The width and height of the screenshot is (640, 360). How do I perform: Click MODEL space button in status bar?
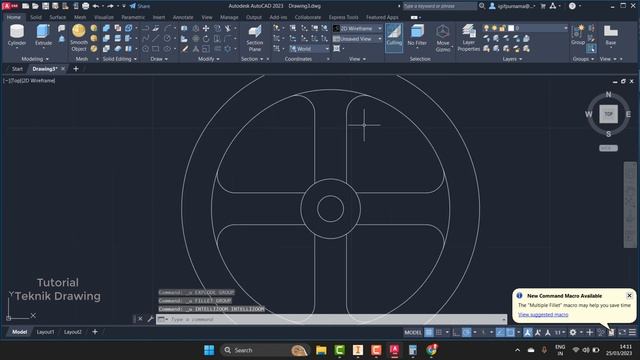(x=413, y=332)
